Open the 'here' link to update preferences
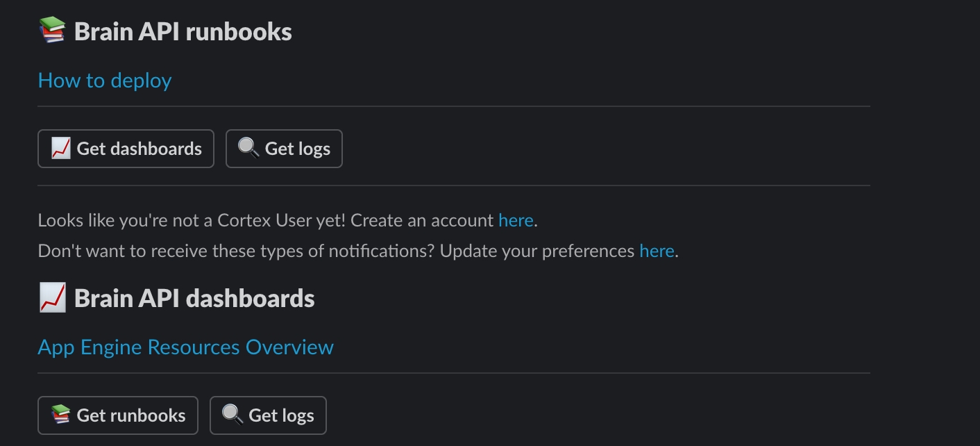This screenshot has height=446, width=980. pyautogui.click(x=657, y=251)
